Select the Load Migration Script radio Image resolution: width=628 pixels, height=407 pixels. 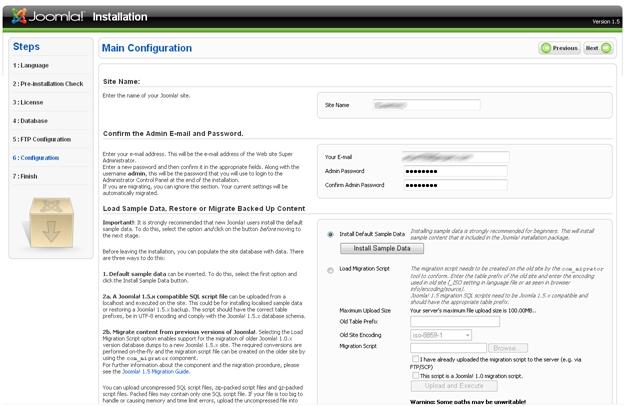(x=330, y=270)
